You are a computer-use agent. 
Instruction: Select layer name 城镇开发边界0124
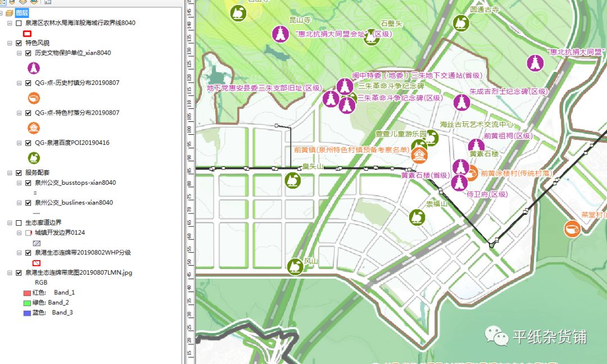[60, 233]
